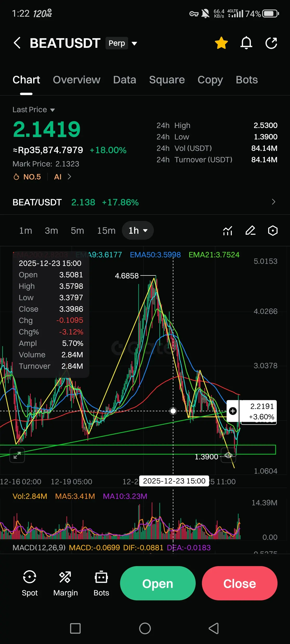Open price alert bell icon
Viewport: 290px width, 644px height.
(x=246, y=43)
